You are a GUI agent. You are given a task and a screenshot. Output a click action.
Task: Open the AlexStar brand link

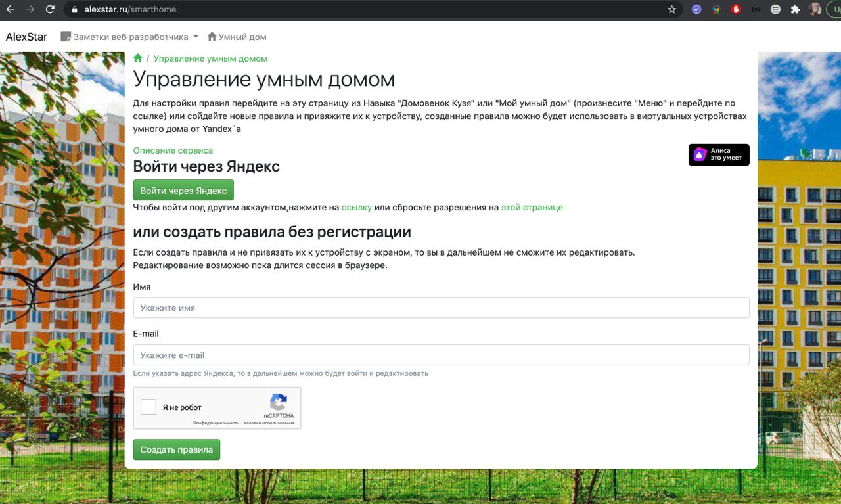click(26, 37)
